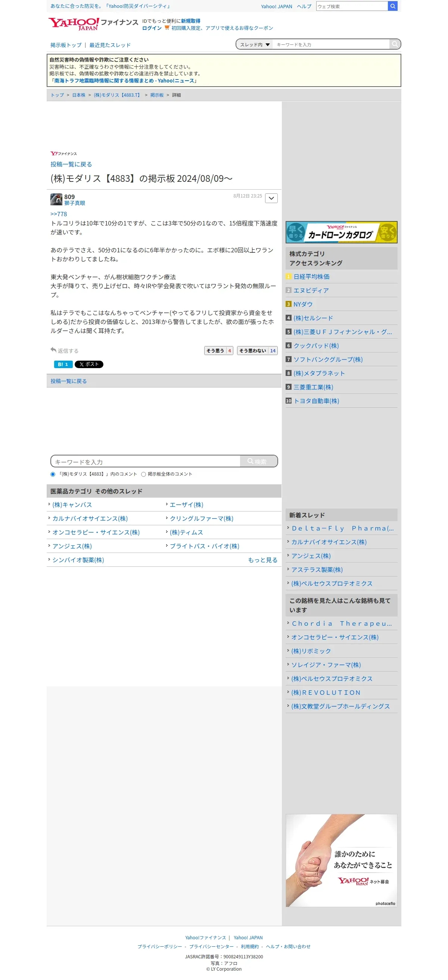Open (株)文教堂グループホールディングス link

click(x=340, y=706)
